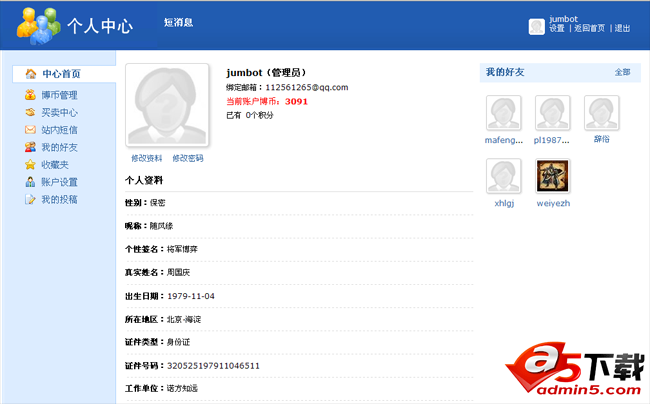The image size is (650, 404).
Task: Open friend xhlgj avatar
Action: coord(504,176)
